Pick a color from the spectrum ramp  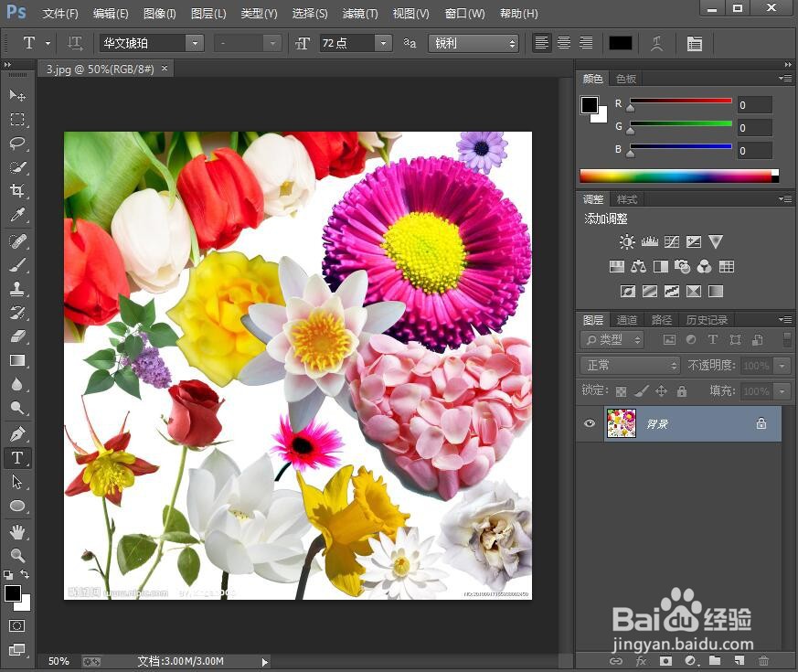(x=679, y=176)
